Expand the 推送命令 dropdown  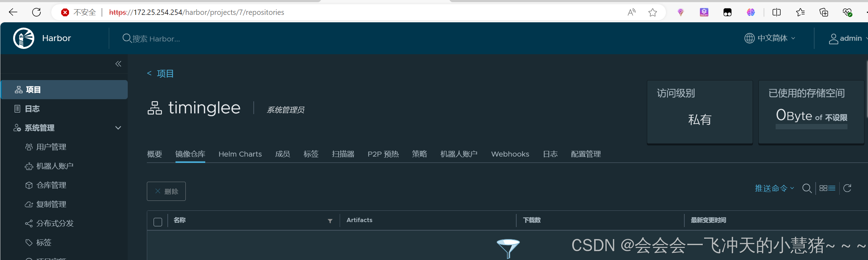coord(774,188)
